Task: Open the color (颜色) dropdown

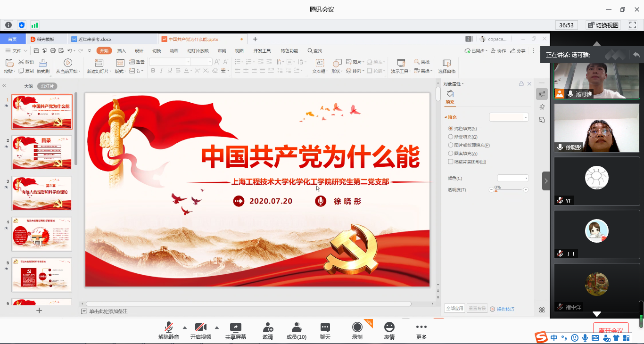Action: pyautogui.click(x=513, y=178)
